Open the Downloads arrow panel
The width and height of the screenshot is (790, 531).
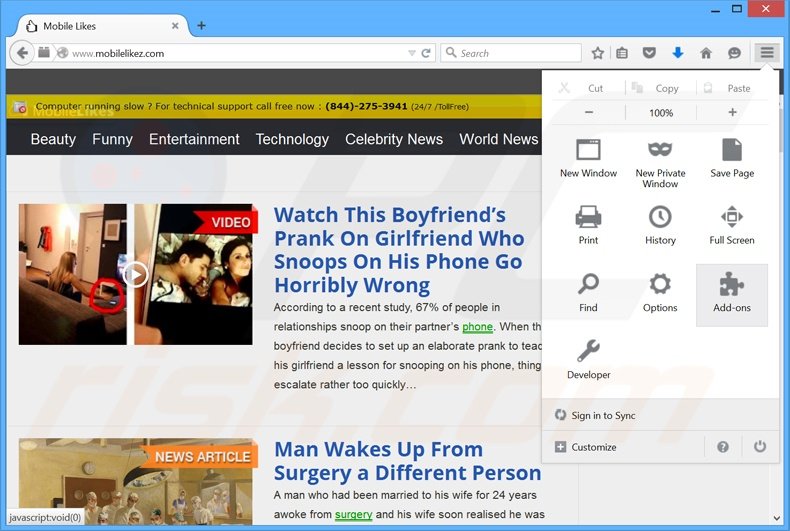point(678,53)
